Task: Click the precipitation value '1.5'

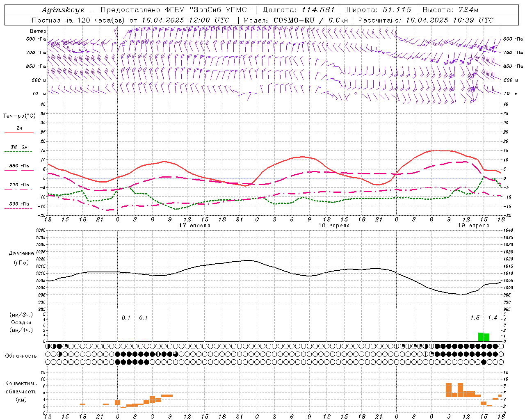Action: coord(475,318)
